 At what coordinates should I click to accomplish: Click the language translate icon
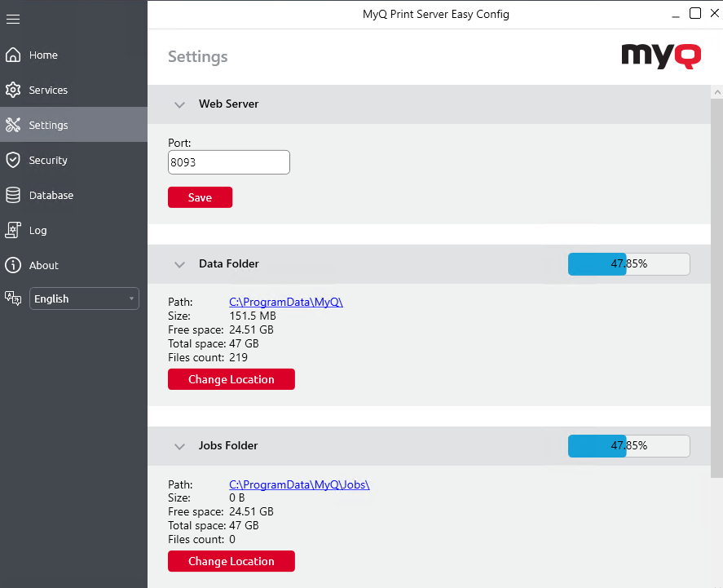coord(13,298)
